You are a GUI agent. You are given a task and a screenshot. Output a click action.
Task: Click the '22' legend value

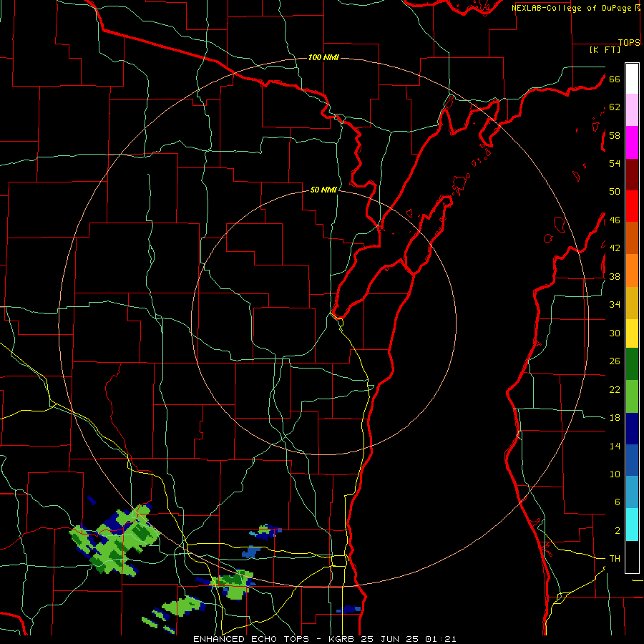coord(615,390)
